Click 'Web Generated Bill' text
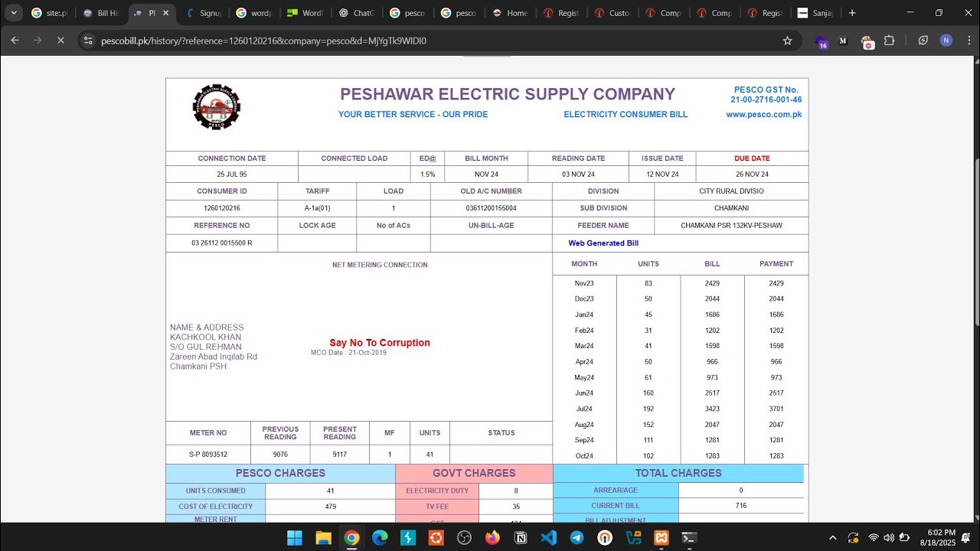 [603, 243]
